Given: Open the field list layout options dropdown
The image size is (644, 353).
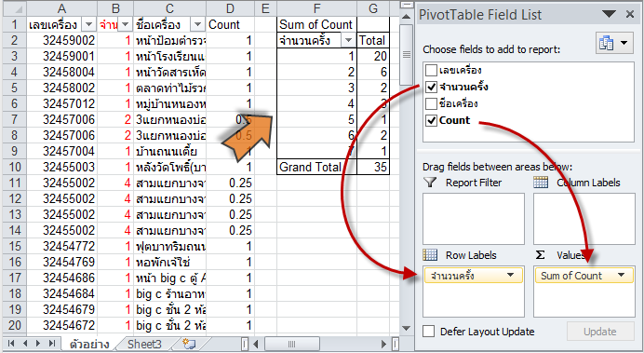Looking at the screenshot, I should [x=614, y=43].
